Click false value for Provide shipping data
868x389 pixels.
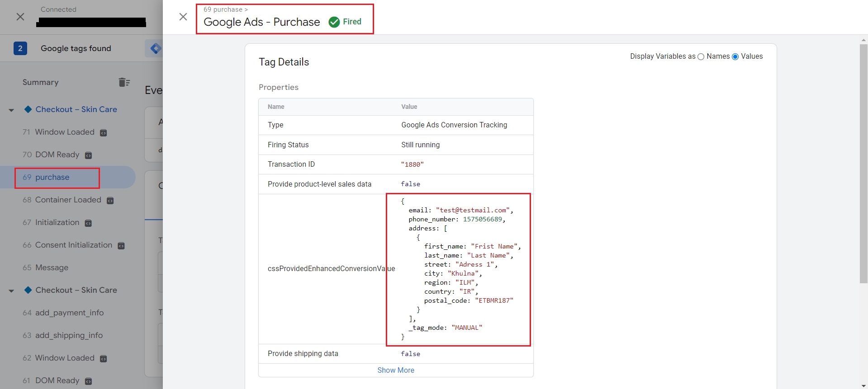[410, 354]
